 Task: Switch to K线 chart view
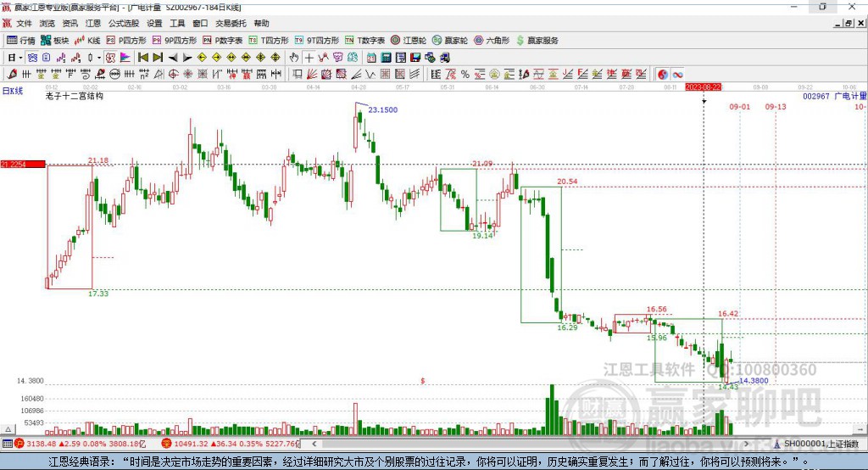[x=87, y=41]
